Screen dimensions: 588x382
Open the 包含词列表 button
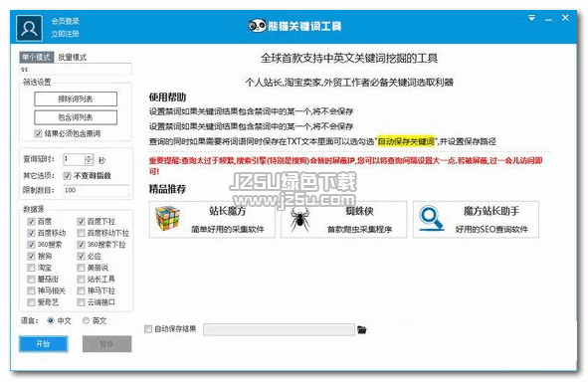[x=76, y=117]
